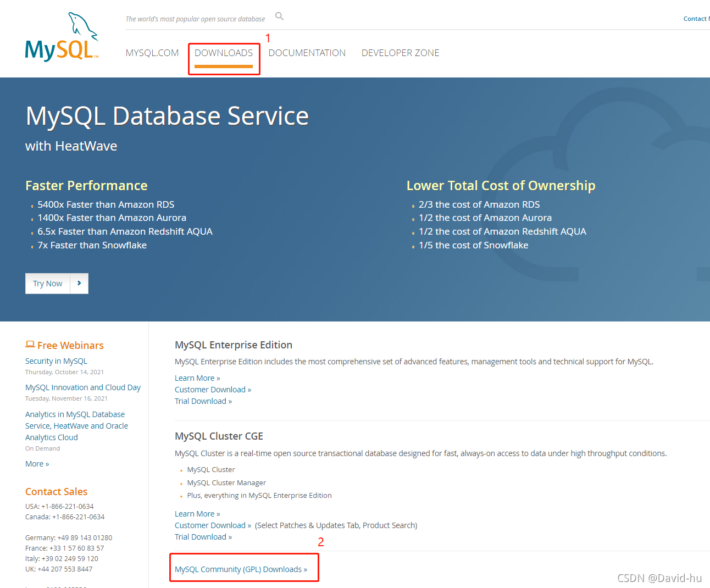Click the Contact Sales heading
The width and height of the screenshot is (710, 588).
point(56,491)
